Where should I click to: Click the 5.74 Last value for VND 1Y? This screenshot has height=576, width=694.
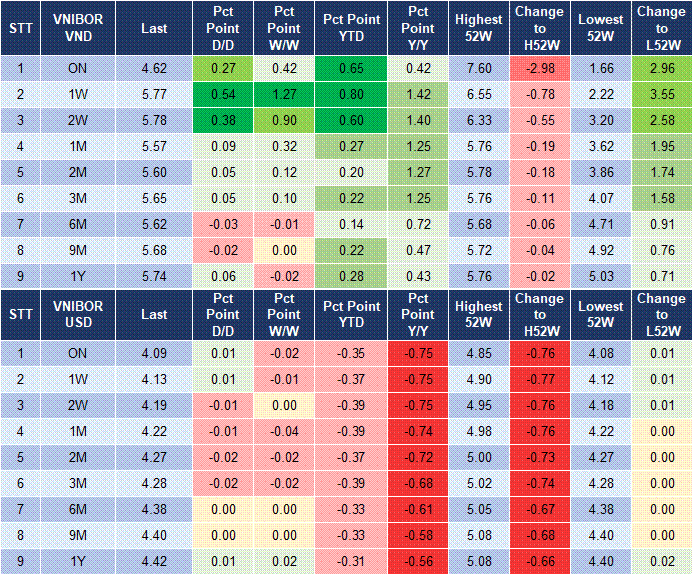pyautogui.click(x=154, y=277)
